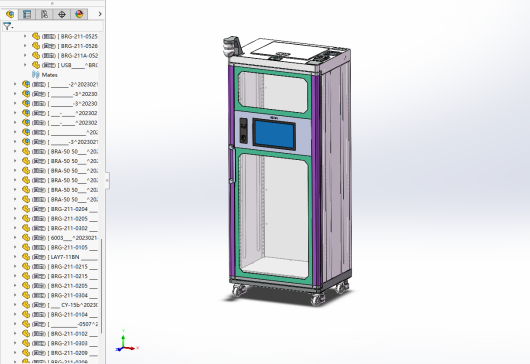Select the Mates folder icon
Image resolution: width=530 pixels, height=364 pixels.
coord(35,74)
